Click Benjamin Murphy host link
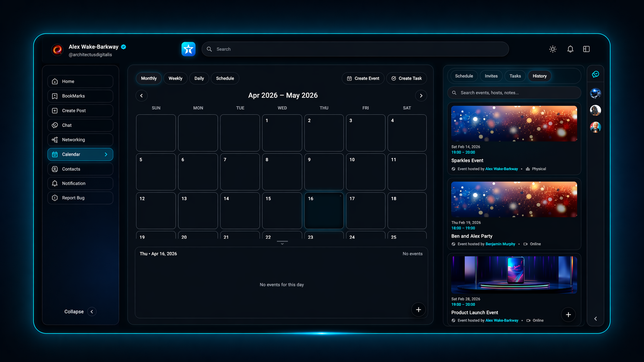The width and height of the screenshot is (644, 362). 500,244
